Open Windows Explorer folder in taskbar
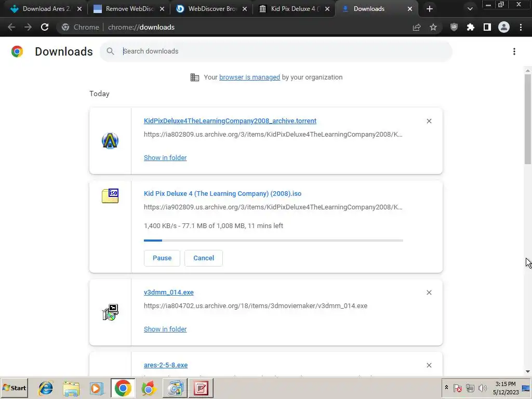Image resolution: width=532 pixels, height=399 pixels. click(71, 388)
